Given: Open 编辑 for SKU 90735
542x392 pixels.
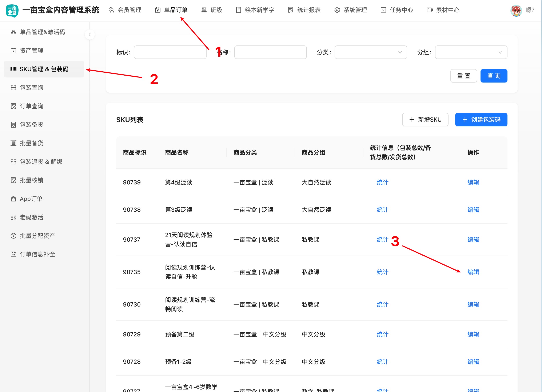Looking at the screenshot, I should (x=473, y=272).
